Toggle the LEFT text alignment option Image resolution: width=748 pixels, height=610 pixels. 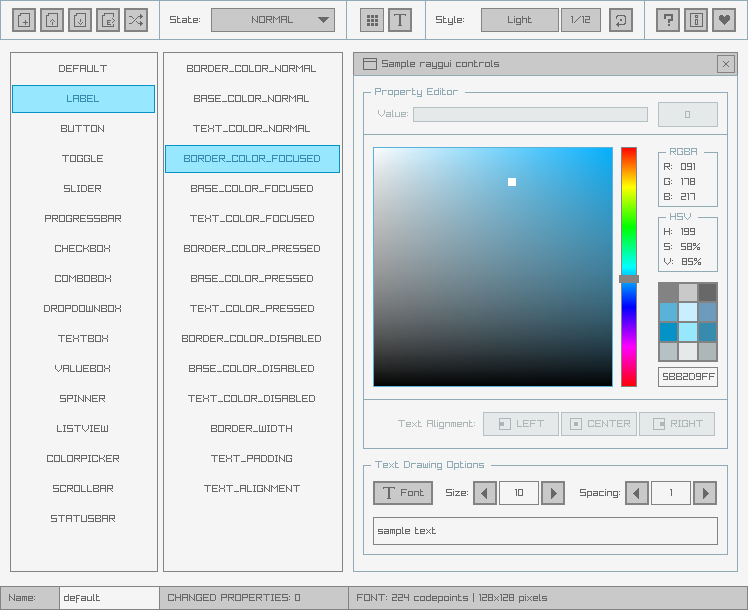[520, 424]
